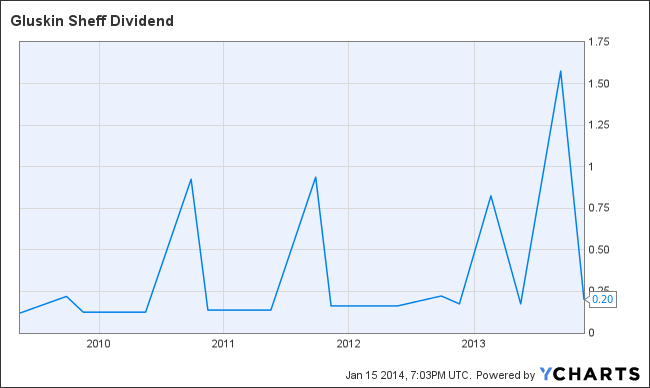Image resolution: width=650 pixels, height=388 pixels.
Task: Click the 2011 x-axis label
Action: [223, 344]
